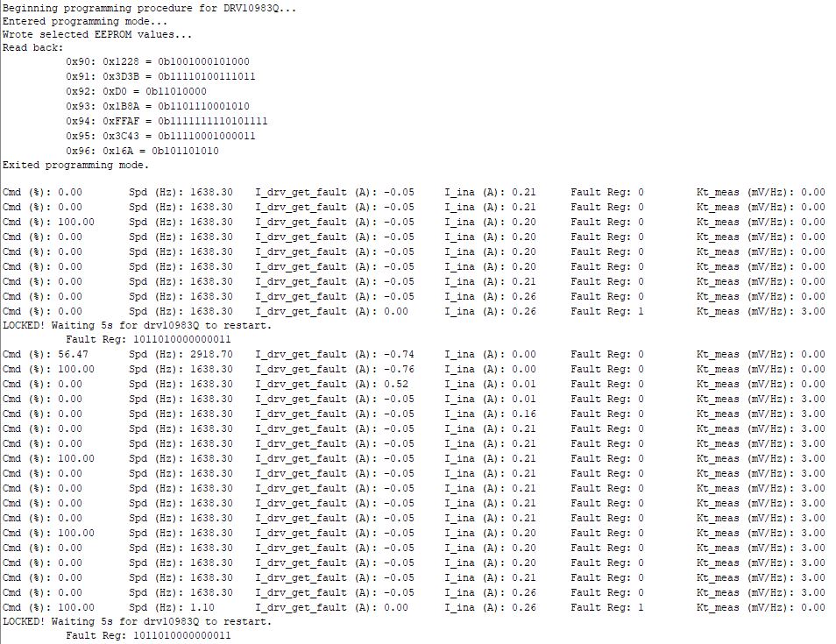The image size is (836, 644).
Task: Select hex value 0x1B8A
Action: point(121,107)
